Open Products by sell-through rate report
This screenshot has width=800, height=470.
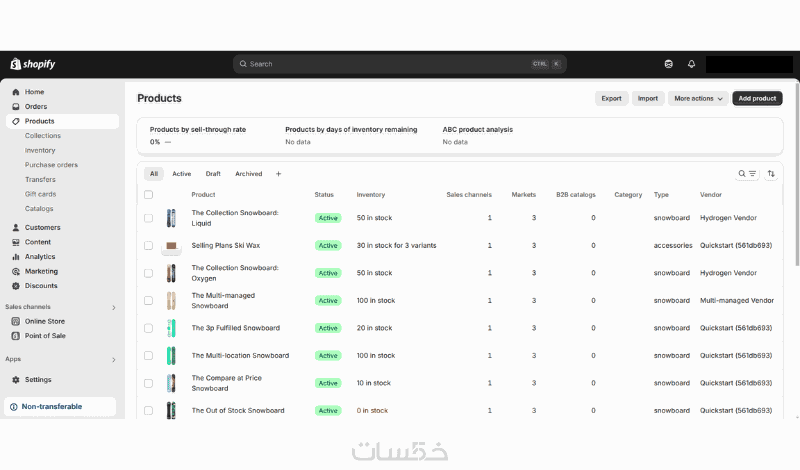tap(198, 130)
